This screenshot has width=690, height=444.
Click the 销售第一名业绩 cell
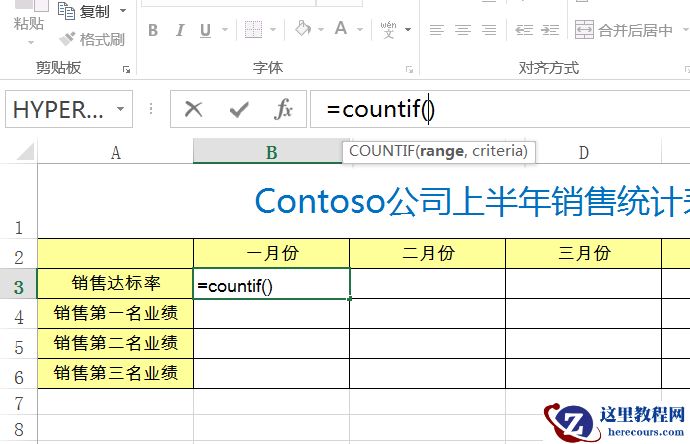(x=115, y=313)
